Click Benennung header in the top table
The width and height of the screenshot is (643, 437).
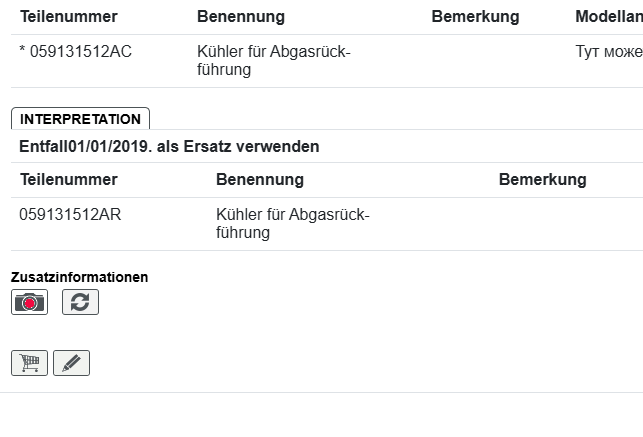tap(240, 17)
